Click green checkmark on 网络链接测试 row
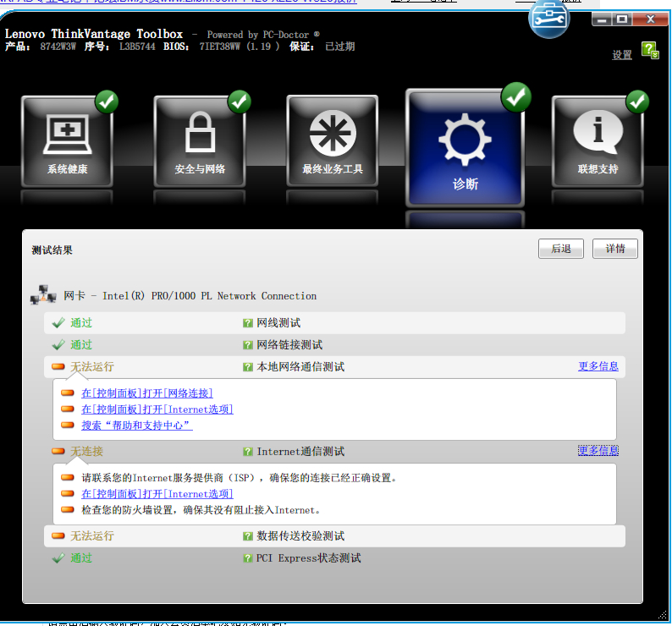Image resolution: width=672 pixels, height=626 pixels. (x=58, y=344)
